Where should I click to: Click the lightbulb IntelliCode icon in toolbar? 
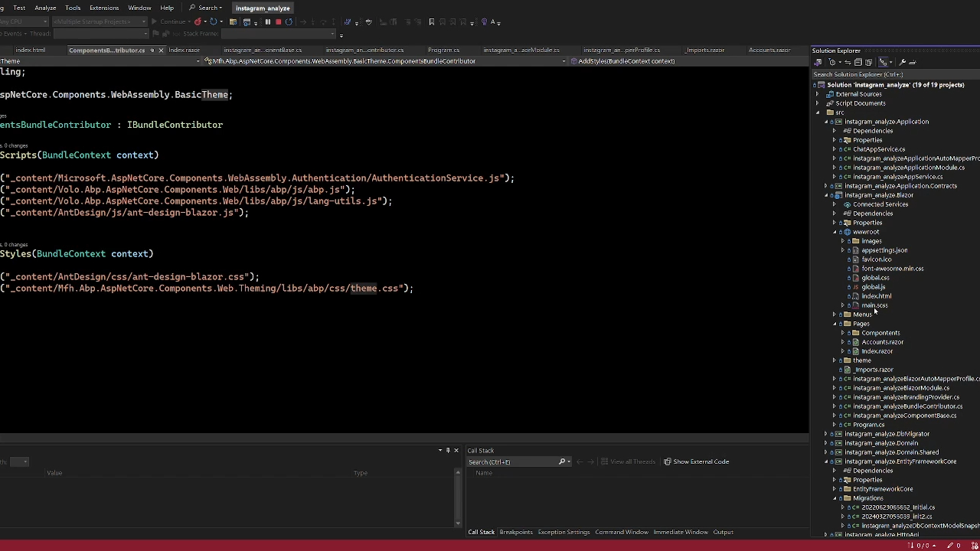[484, 22]
